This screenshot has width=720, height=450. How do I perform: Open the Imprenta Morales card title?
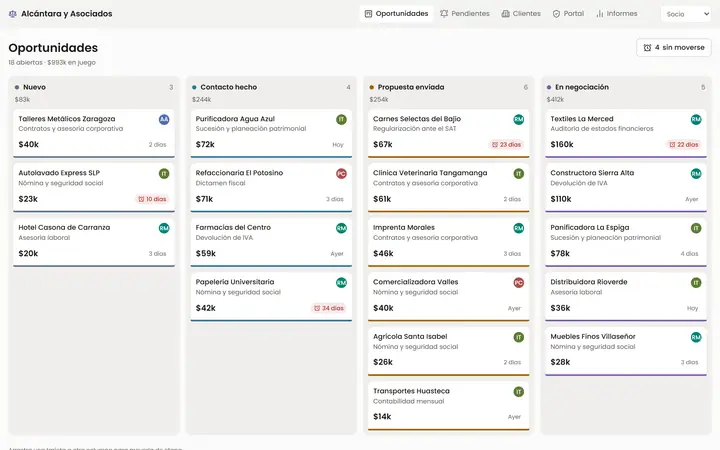[404, 227]
